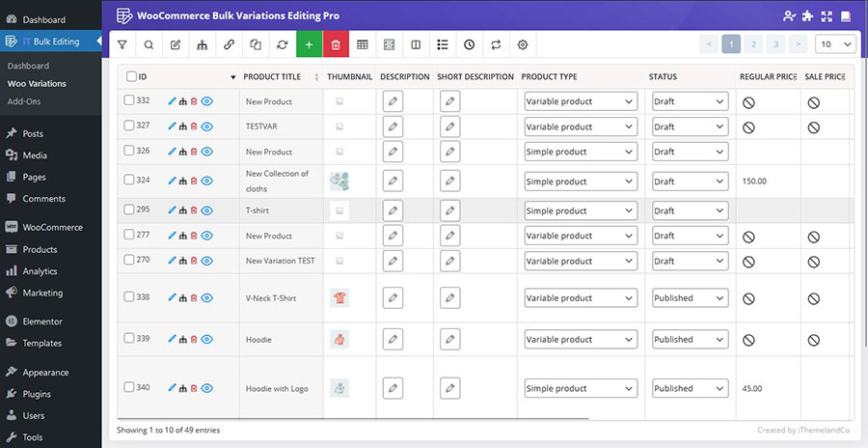The width and height of the screenshot is (868, 448).
Task: Open the ID column dropdown arrow
Action: [233, 77]
